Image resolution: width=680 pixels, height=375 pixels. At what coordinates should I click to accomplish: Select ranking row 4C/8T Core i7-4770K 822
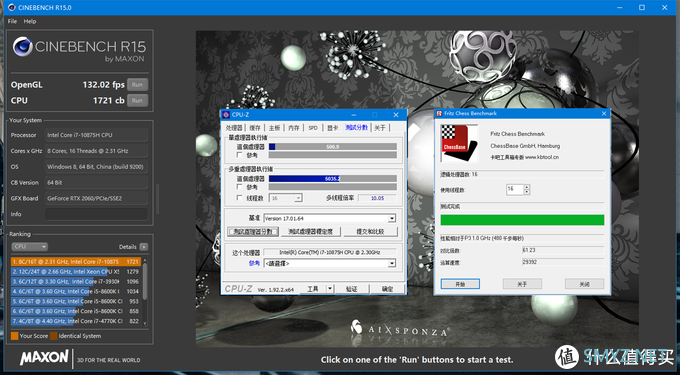[x=75, y=321]
